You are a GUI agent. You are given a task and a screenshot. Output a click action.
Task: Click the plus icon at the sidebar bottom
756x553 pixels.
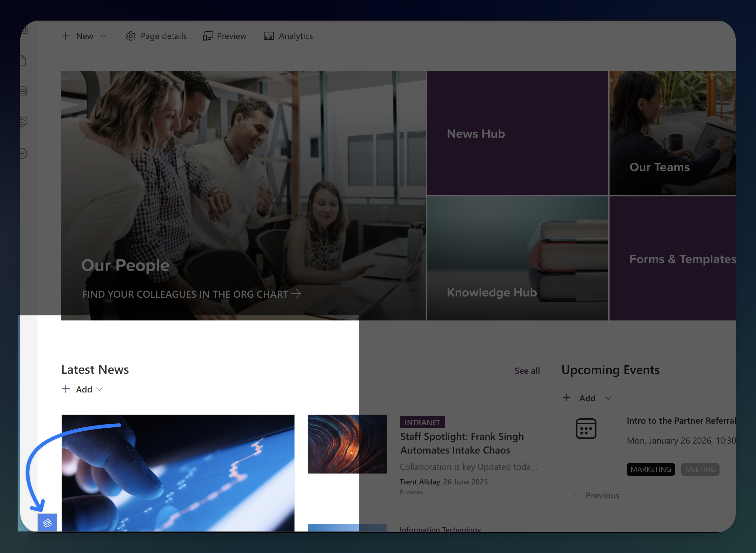pos(22,153)
